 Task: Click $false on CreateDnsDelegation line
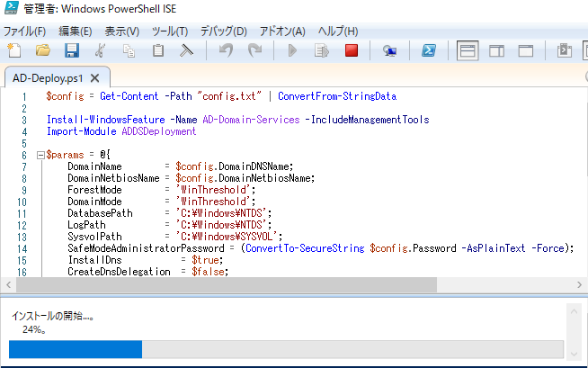(x=208, y=272)
